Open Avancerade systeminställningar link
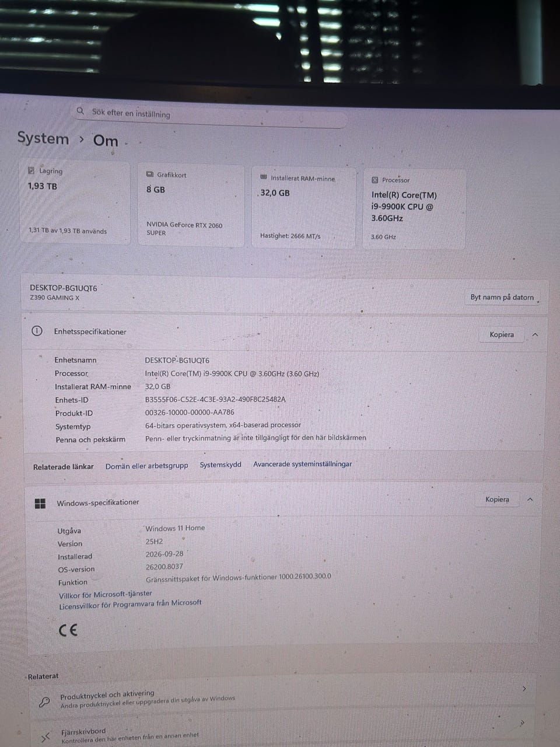The width and height of the screenshot is (560, 747). click(303, 464)
